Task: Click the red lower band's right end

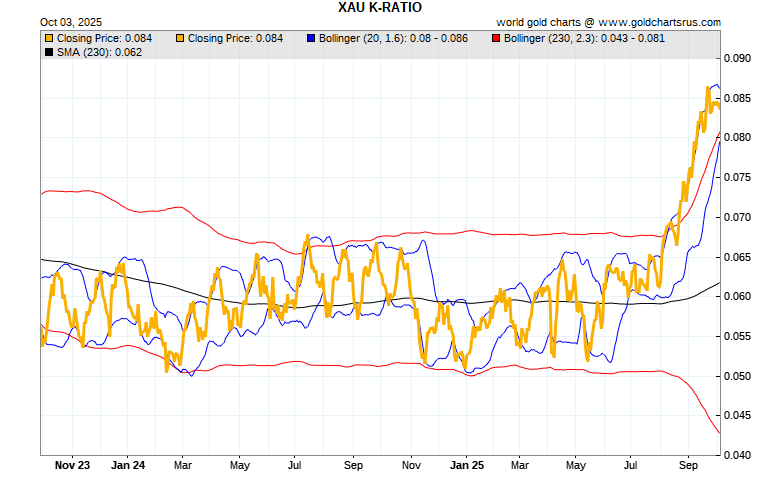Action: point(719,432)
